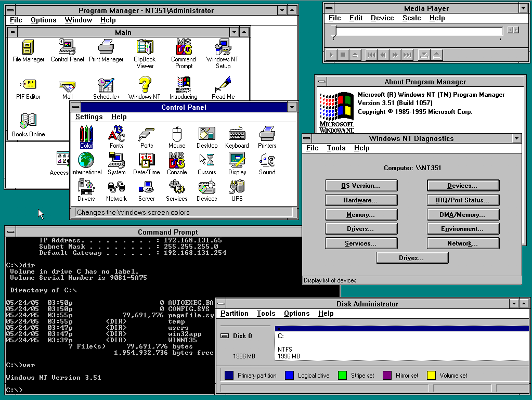Viewport: 532px width, 400px height.
Task: Open the UPS control panel icon
Action: pyautogui.click(x=237, y=187)
